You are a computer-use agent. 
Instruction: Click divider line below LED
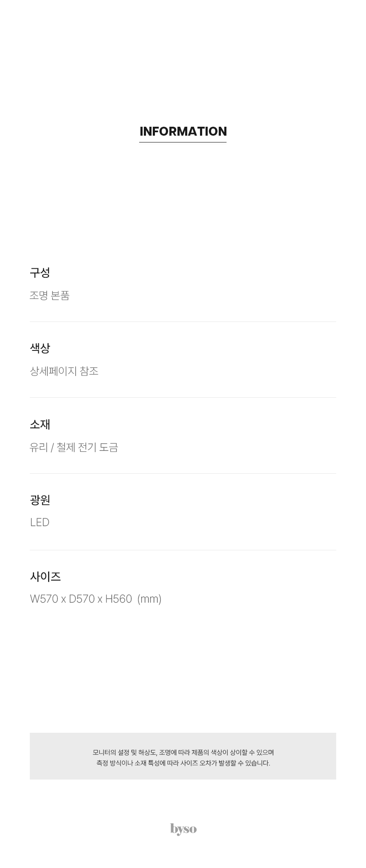(183, 550)
